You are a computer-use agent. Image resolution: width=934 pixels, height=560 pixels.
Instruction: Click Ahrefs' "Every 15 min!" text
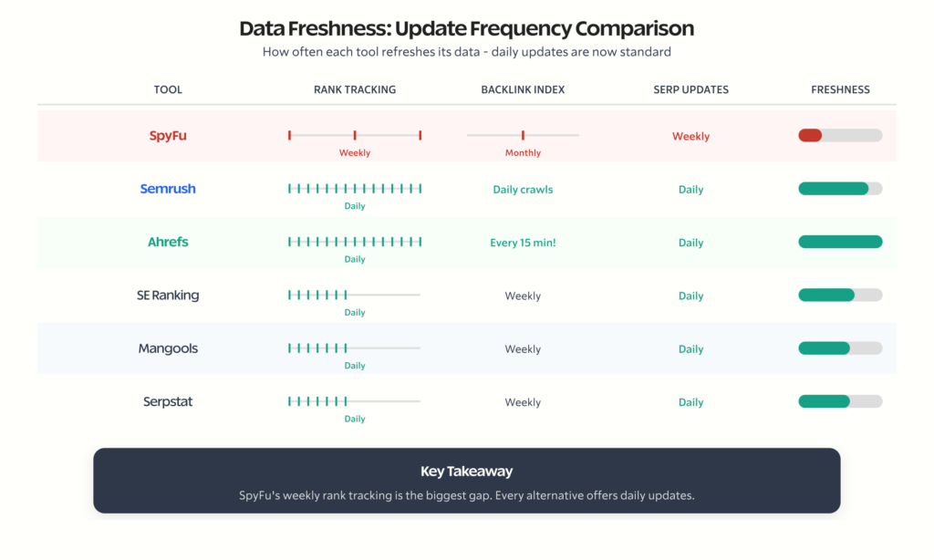pyautogui.click(x=523, y=243)
